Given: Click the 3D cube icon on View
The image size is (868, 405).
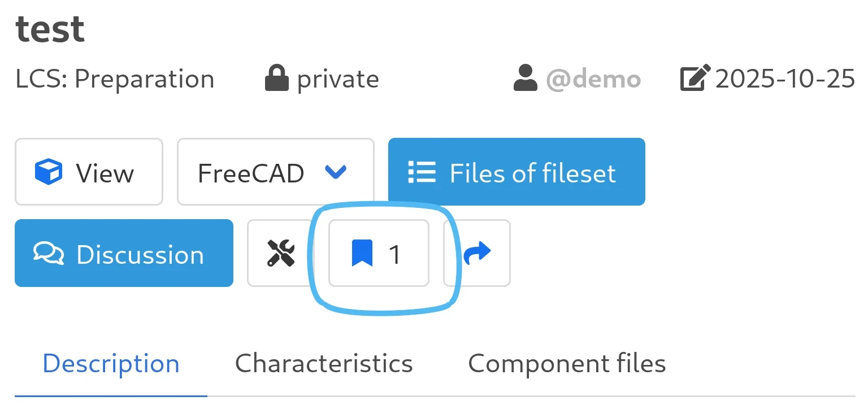Looking at the screenshot, I should click(x=50, y=171).
